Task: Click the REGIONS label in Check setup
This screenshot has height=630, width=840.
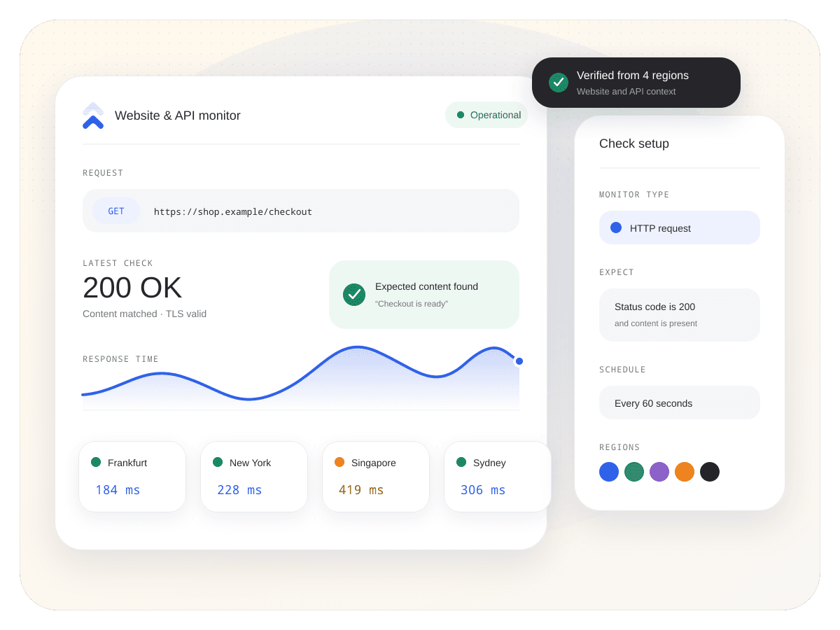Action: click(619, 447)
